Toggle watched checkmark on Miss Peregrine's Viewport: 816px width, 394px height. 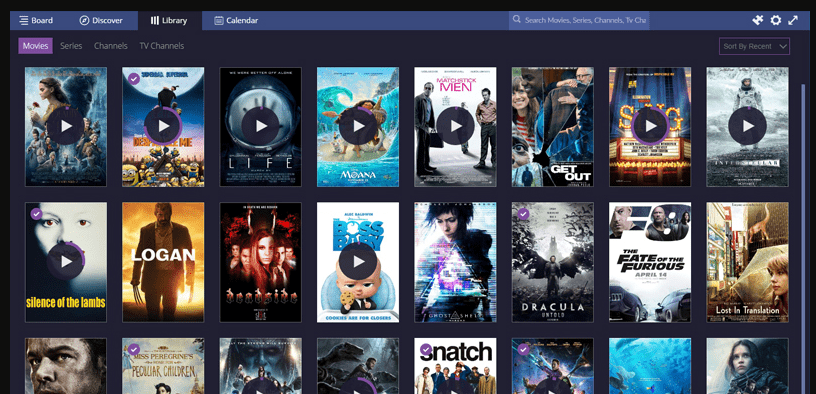tap(134, 349)
